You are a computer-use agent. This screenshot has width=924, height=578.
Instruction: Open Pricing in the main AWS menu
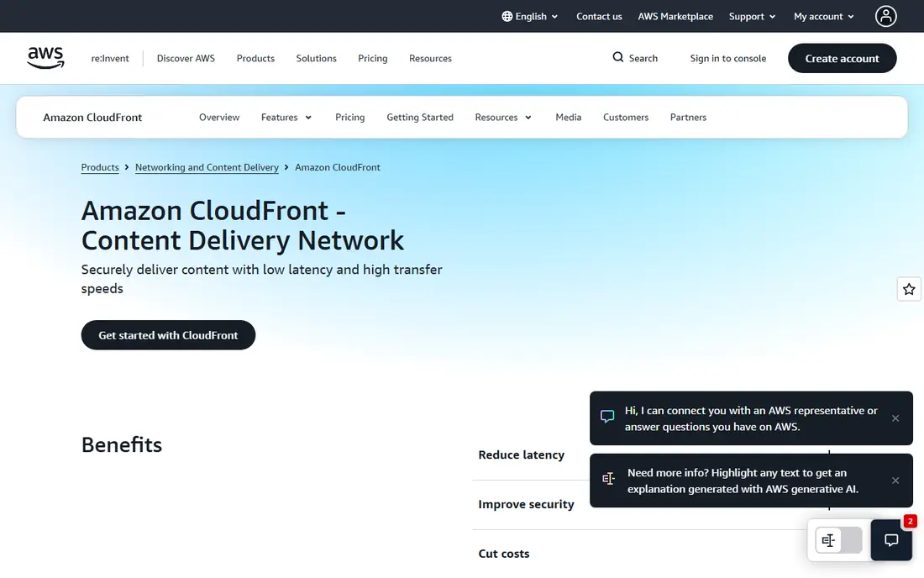[x=372, y=58]
